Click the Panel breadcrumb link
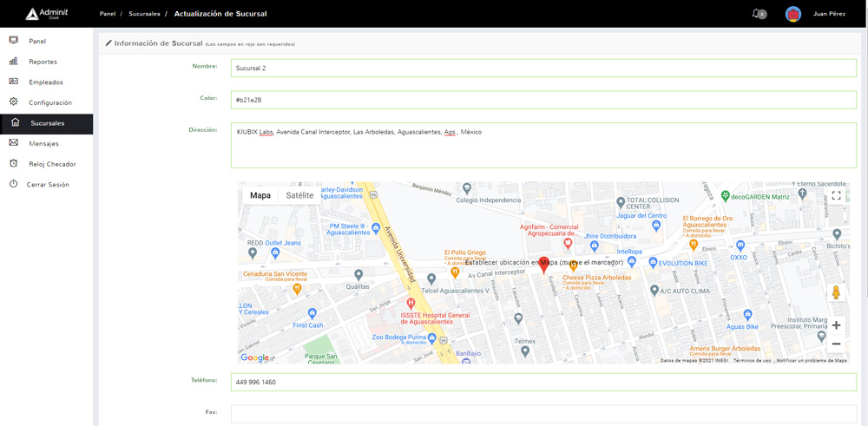 [x=108, y=14]
